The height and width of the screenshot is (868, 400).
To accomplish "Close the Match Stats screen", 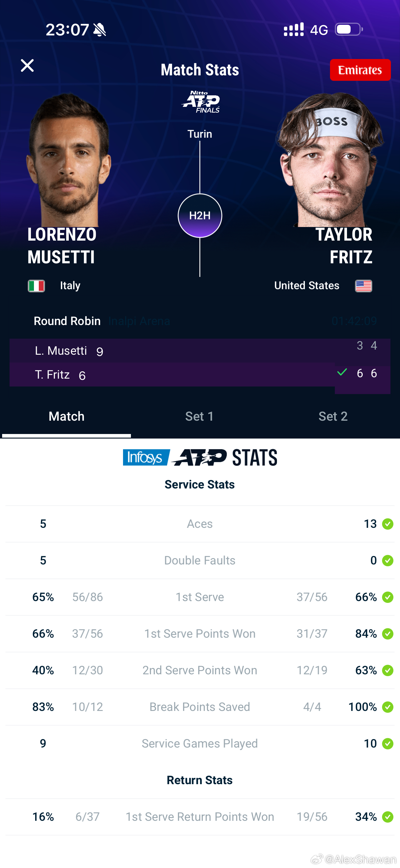I will pos(28,65).
